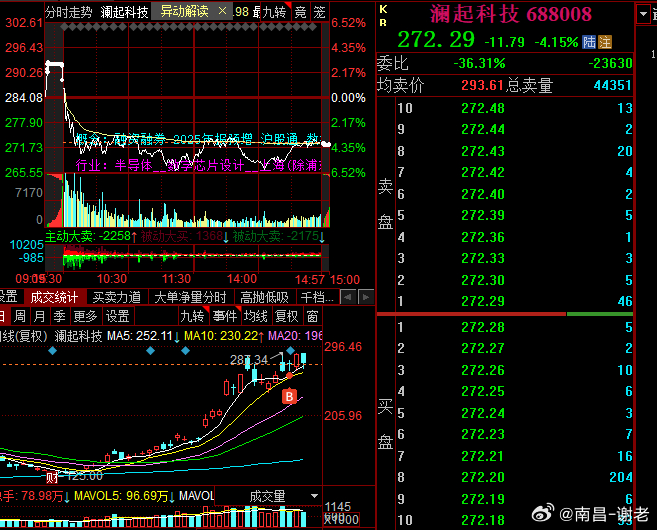Select the 周 weekly period
This screenshot has height=530, width=657.
coord(19,316)
